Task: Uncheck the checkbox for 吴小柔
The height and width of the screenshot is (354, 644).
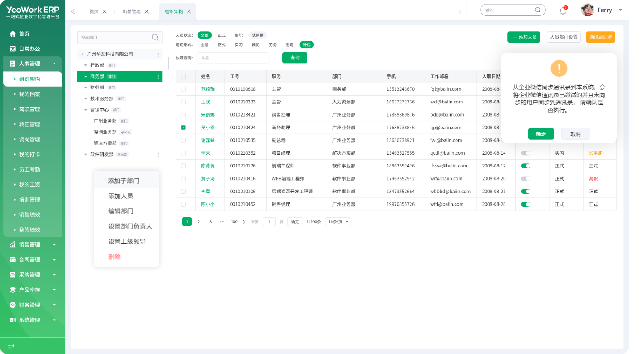Action: click(x=183, y=128)
